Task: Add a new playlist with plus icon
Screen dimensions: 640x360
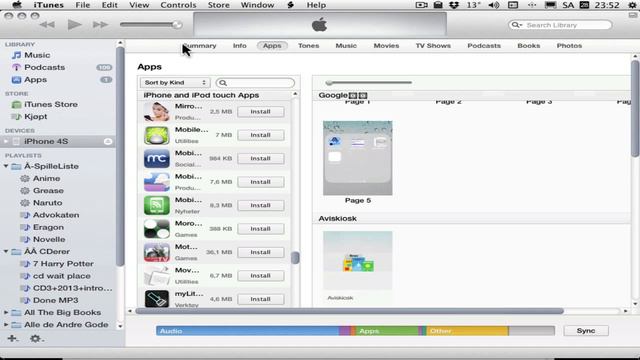Action: click(x=12, y=338)
